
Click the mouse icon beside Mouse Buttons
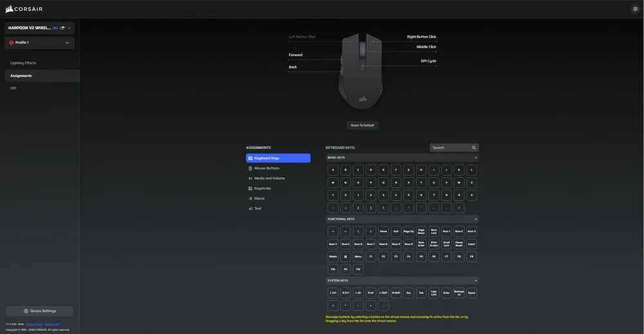(250, 168)
